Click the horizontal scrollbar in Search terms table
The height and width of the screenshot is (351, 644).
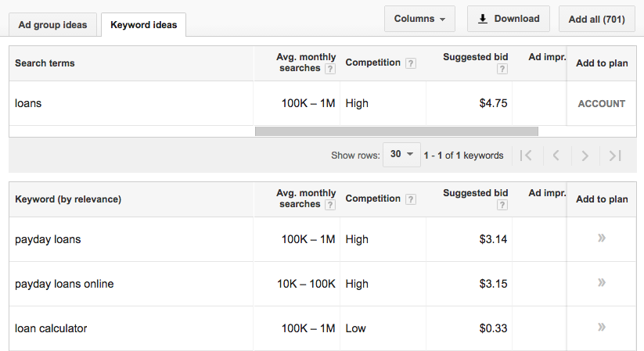[x=396, y=131]
